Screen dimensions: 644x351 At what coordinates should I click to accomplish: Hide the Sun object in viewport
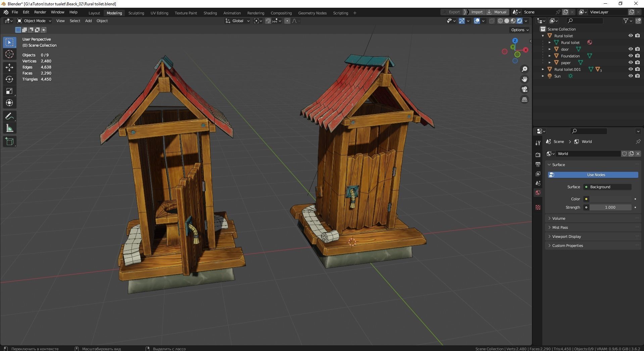pyautogui.click(x=631, y=76)
